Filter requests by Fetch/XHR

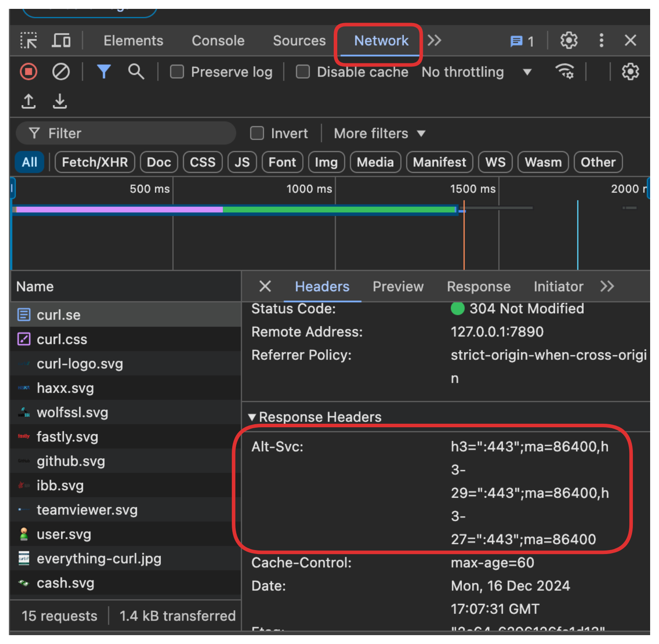pos(95,162)
